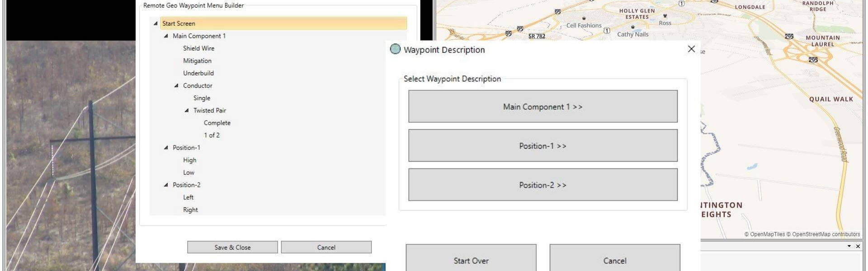Screen dimensions: 868x271
Task: Select the Left tree item
Action: point(188,197)
